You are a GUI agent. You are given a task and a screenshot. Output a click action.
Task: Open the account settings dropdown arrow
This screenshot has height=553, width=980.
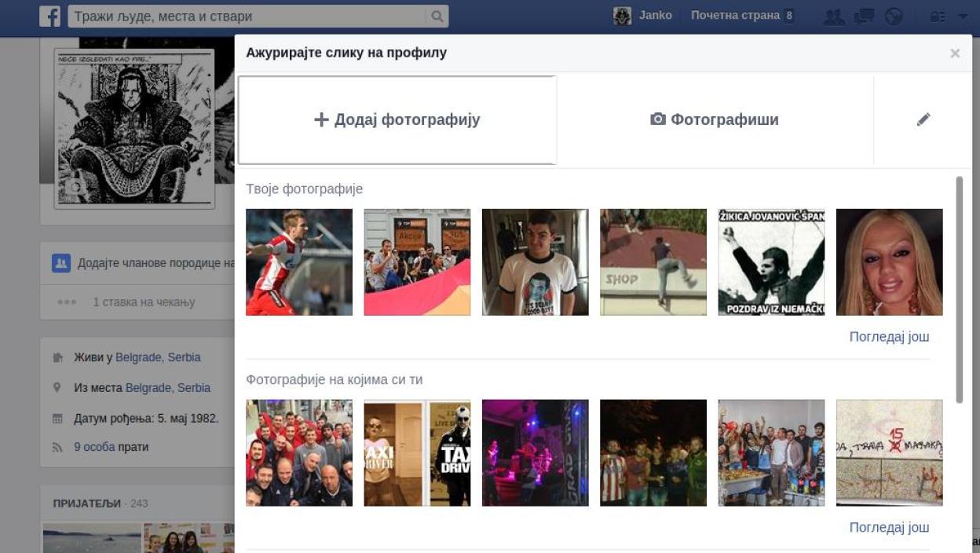tap(963, 15)
